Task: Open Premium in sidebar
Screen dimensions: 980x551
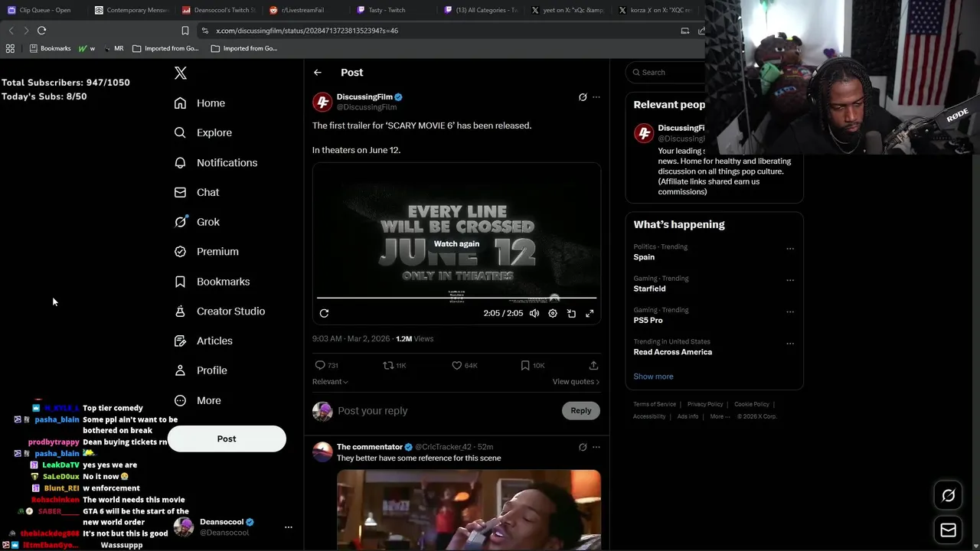Action: [x=206, y=251]
